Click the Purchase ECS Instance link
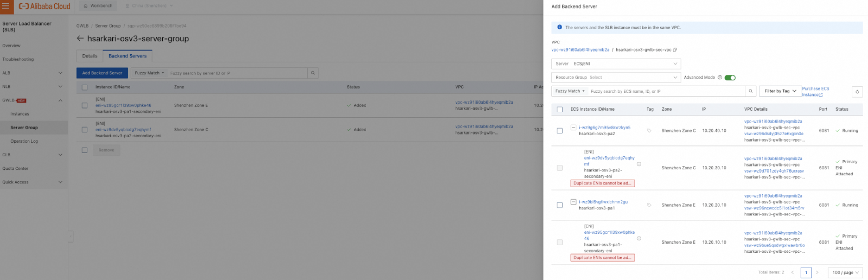Image resolution: width=868 pixels, height=280 pixels. (x=815, y=92)
